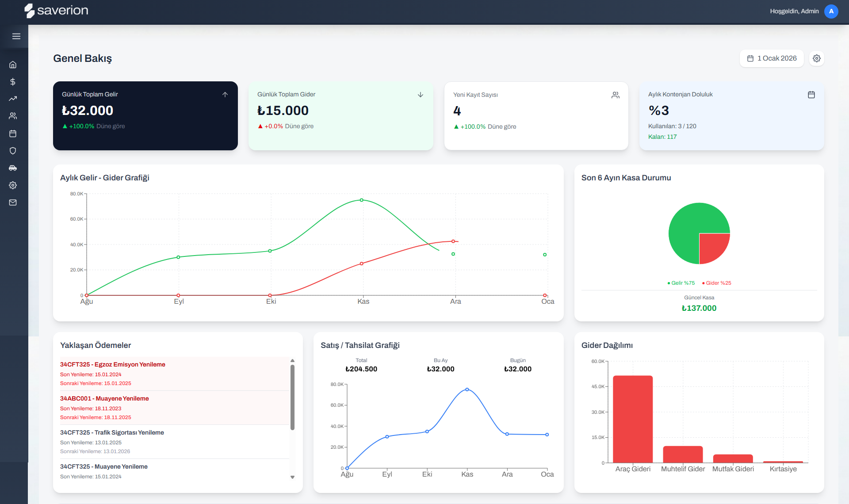Select the Günlük Toplam Gelir card
Screen dimensions: 849x504
[x=145, y=116]
